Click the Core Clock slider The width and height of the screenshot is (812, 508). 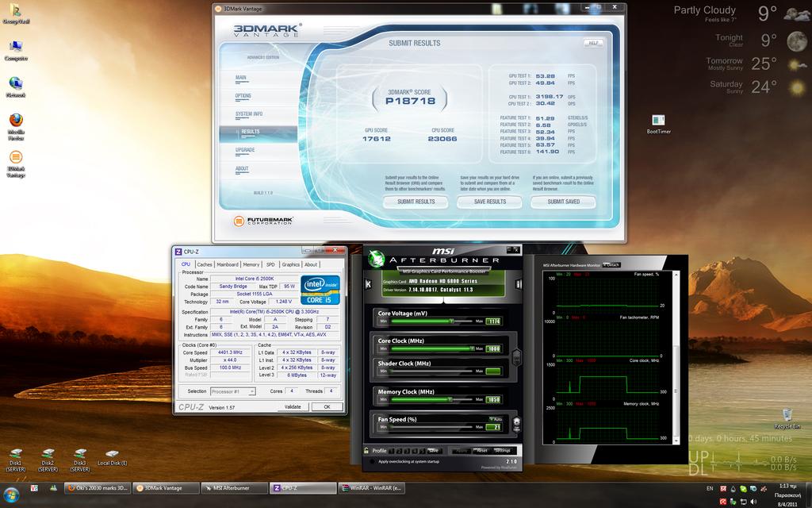pos(432,349)
